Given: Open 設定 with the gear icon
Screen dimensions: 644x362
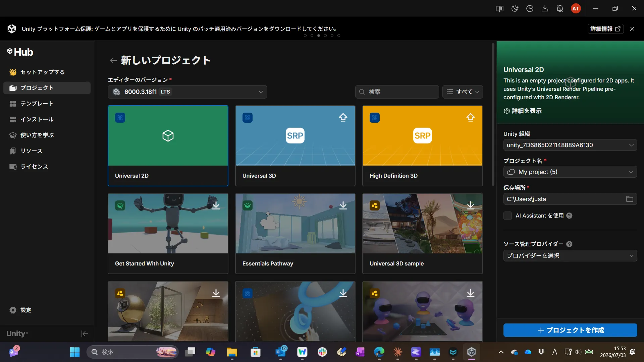Looking at the screenshot, I should coord(13,310).
